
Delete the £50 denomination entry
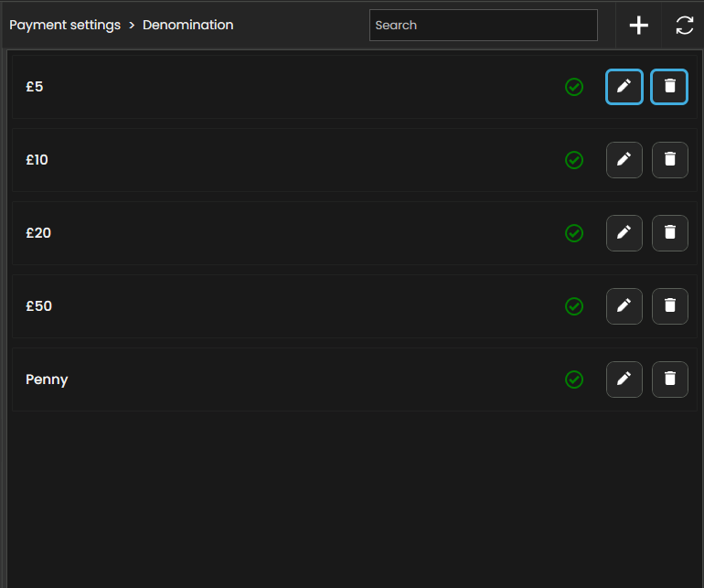669,306
